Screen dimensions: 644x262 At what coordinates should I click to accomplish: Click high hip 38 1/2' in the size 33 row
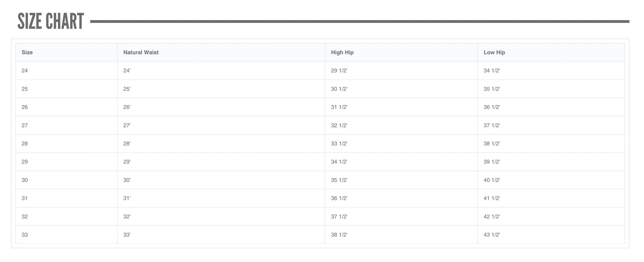tap(339, 235)
